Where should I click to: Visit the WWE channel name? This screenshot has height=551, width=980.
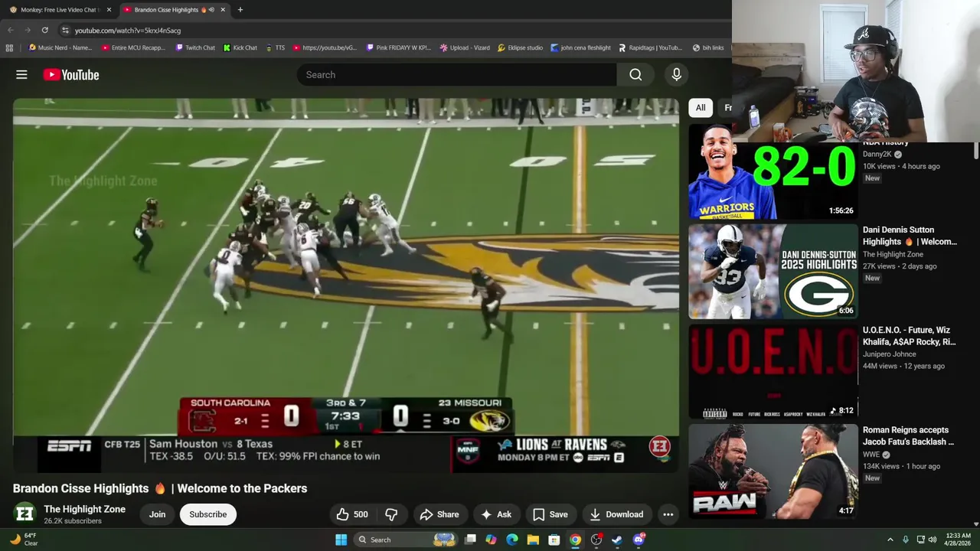(871, 455)
